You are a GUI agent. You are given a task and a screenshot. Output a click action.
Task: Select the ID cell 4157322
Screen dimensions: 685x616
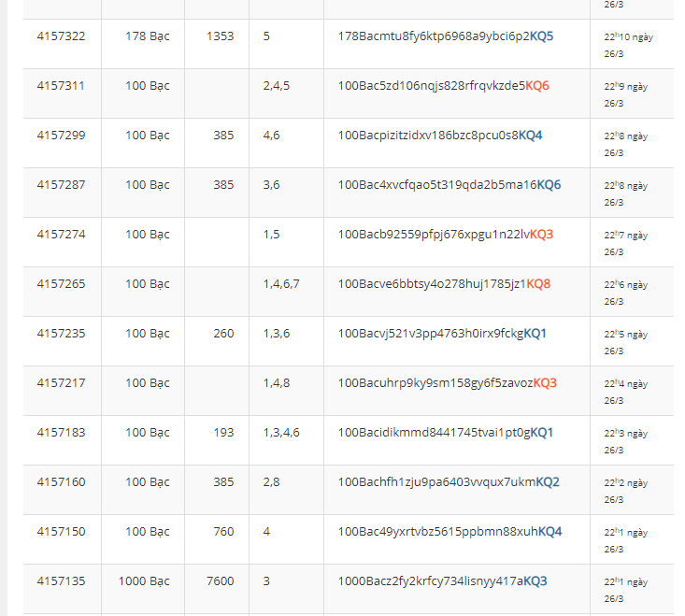[x=62, y=36]
